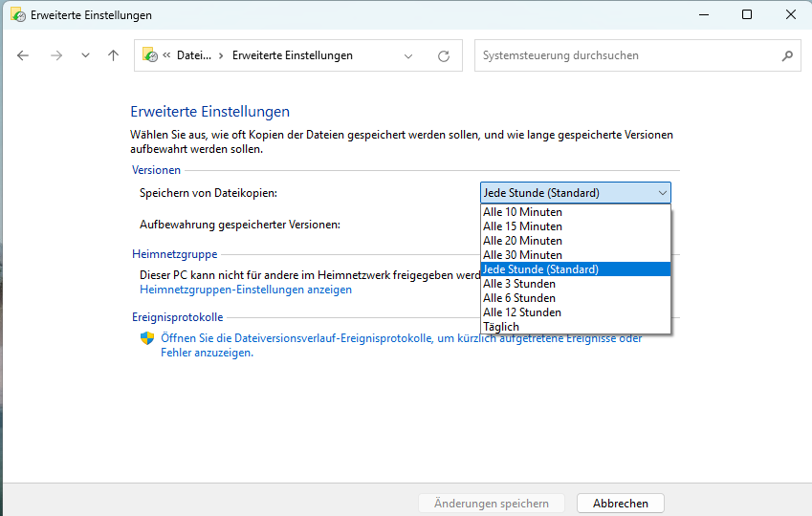Viewport: 812px width, 516px height.
Task: Click the 'Speichern von Dateikopien:' label
Action: point(208,193)
